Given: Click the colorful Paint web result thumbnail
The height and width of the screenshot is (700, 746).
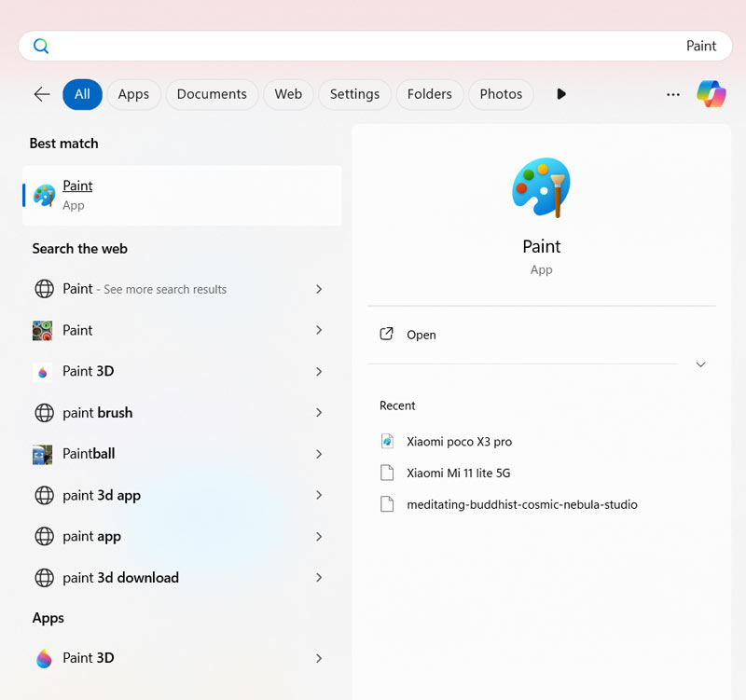Looking at the screenshot, I should [x=42, y=331].
